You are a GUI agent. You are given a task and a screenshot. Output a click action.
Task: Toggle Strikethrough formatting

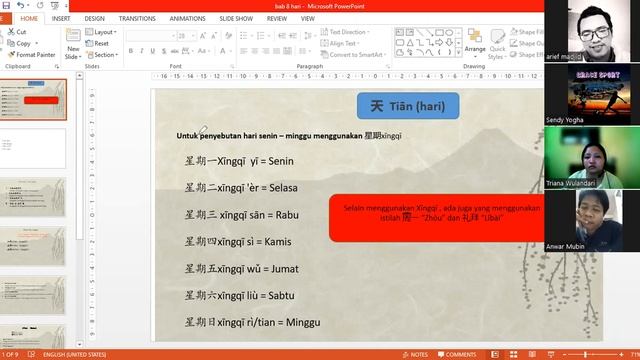coord(175,51)
